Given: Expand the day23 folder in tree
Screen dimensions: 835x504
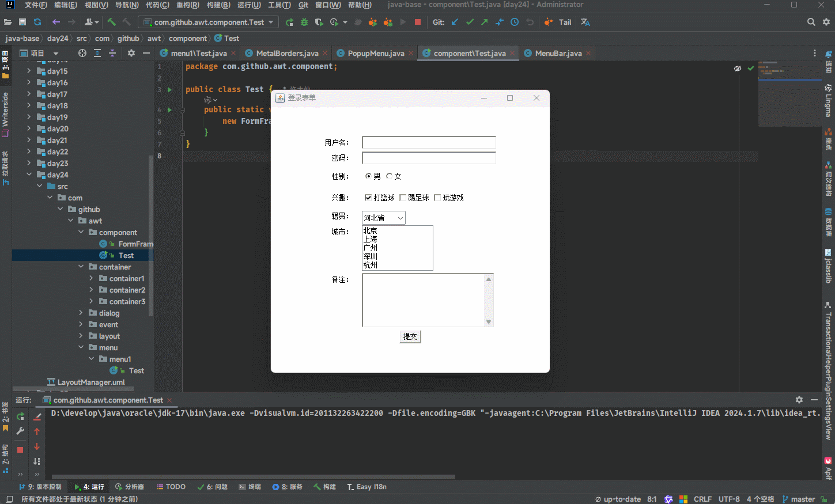Looking at the screenshot, I should point(29,163).
